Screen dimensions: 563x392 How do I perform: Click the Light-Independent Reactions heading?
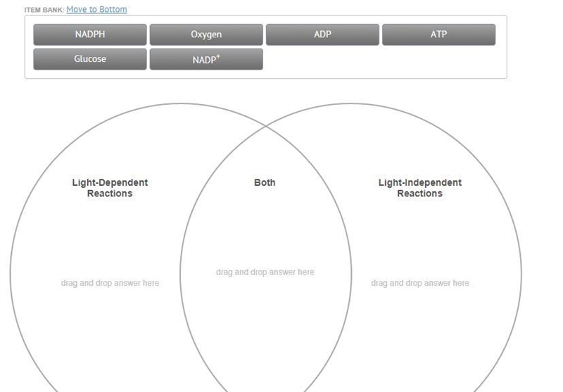point(419,188)
